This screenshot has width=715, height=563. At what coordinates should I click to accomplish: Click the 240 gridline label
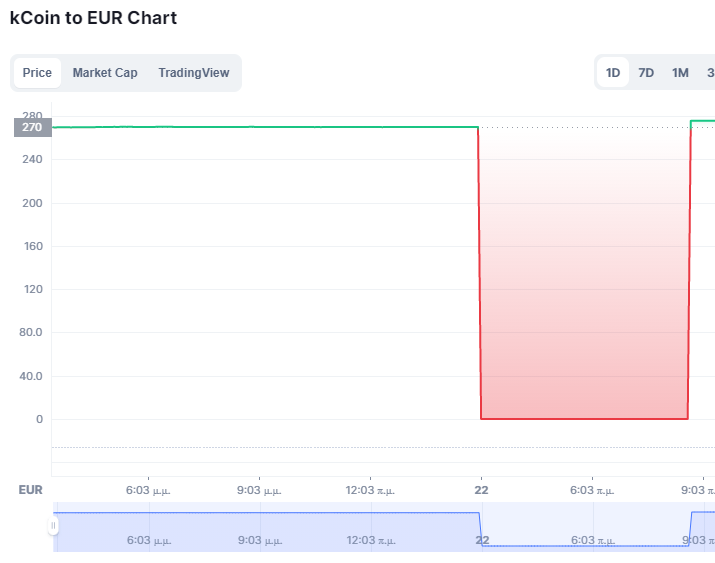point(32,160)
